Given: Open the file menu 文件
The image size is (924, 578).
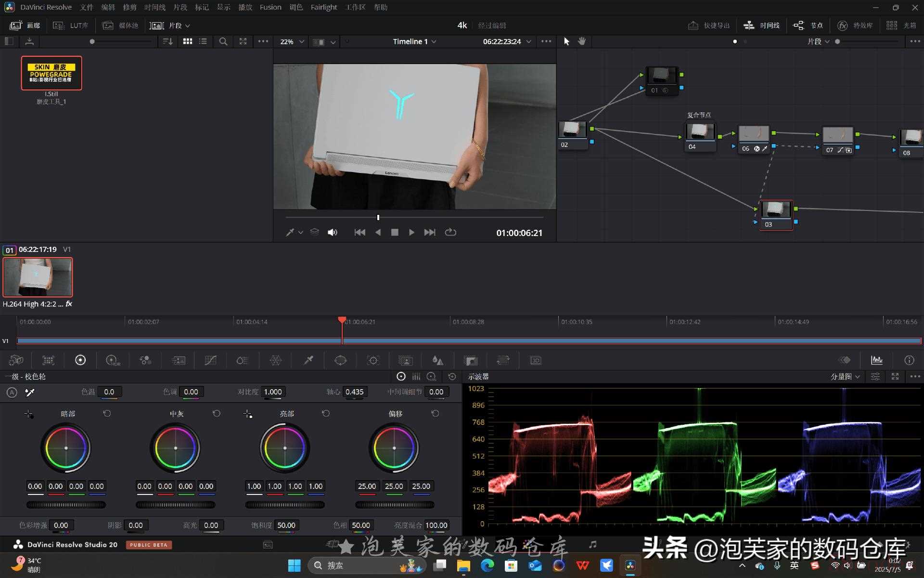Looking at the screenshot, I should click(87, 7).
